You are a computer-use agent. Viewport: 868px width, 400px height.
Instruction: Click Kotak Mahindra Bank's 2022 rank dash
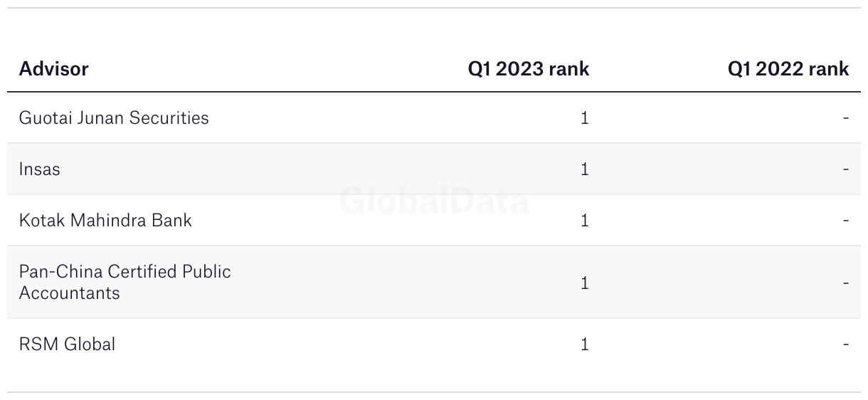tap(845, 221)
